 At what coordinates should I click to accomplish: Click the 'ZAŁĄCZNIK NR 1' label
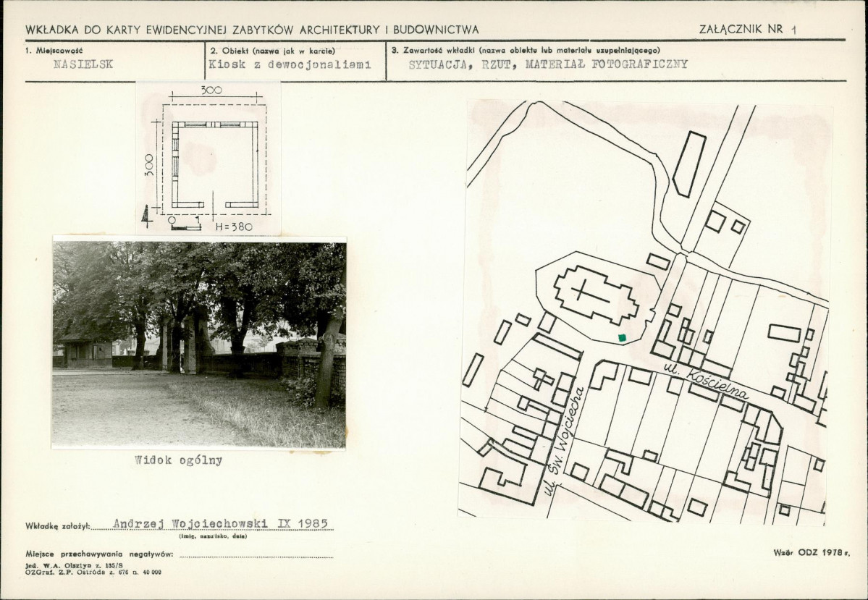pos(747,30)
